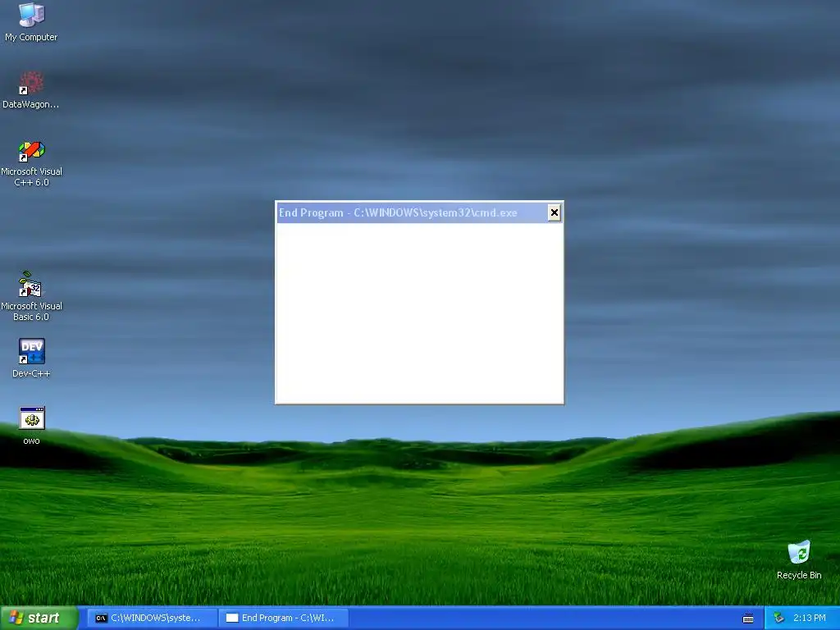Viewport: 840px width, 630px height.
Task: Click the 2:13 PM system clock
Action: pyautogui.click(x=810, y=618)
